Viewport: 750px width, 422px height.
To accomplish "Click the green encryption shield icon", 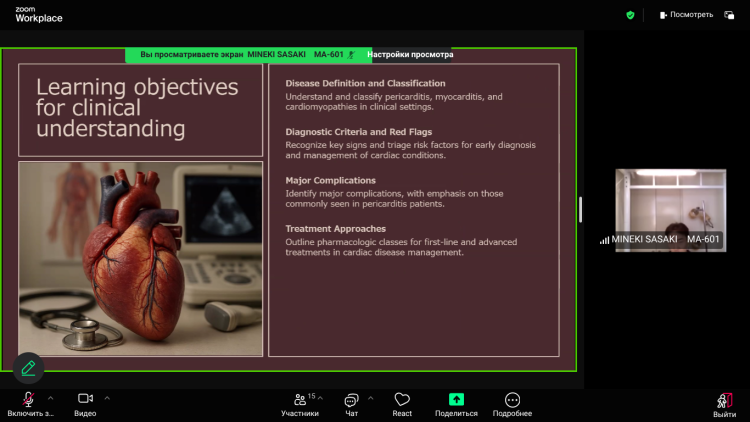I will (630, 15).
